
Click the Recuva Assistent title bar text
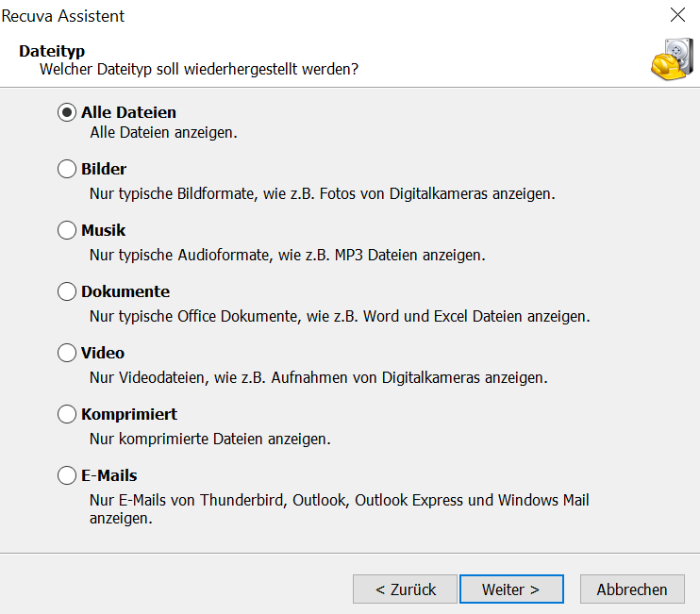[63, 16]
